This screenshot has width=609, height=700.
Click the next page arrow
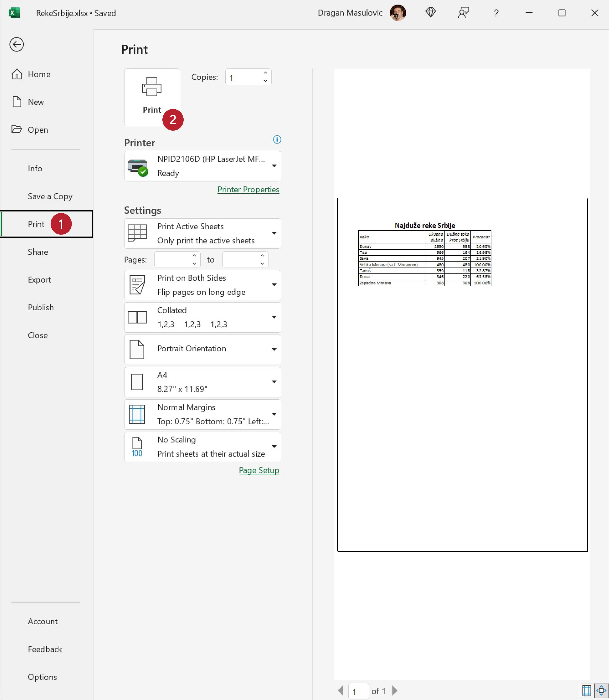(395, 690)
